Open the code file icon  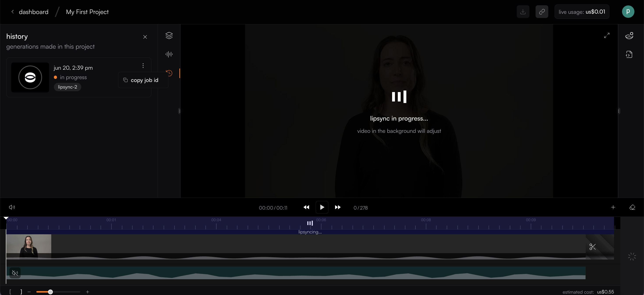(x=629, y=54)
